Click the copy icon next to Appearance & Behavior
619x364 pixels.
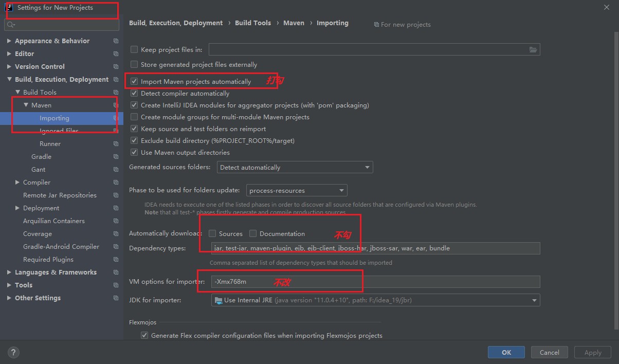point(116,41)
